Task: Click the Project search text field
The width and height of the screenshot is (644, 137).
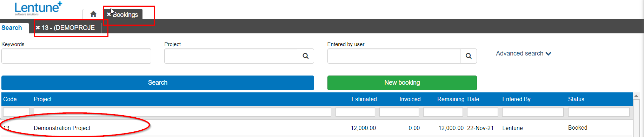Action: (x=231, y=56)
